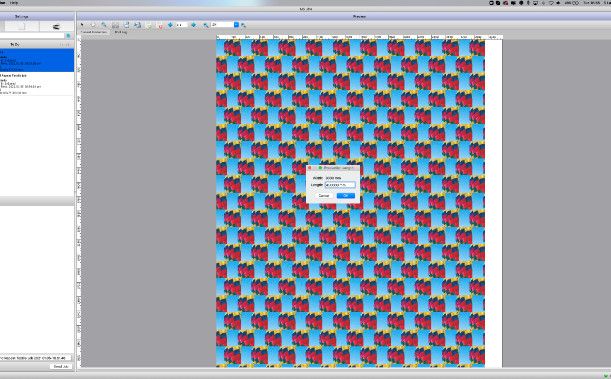611x379 pixels.
Task: Click the numeric field between blue arrows
Action: [182, 25]
